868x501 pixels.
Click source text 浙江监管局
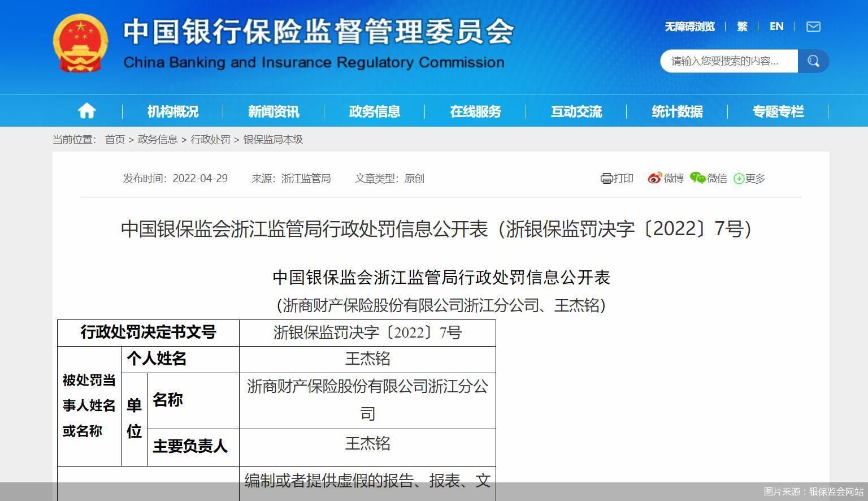pos(306,179)
